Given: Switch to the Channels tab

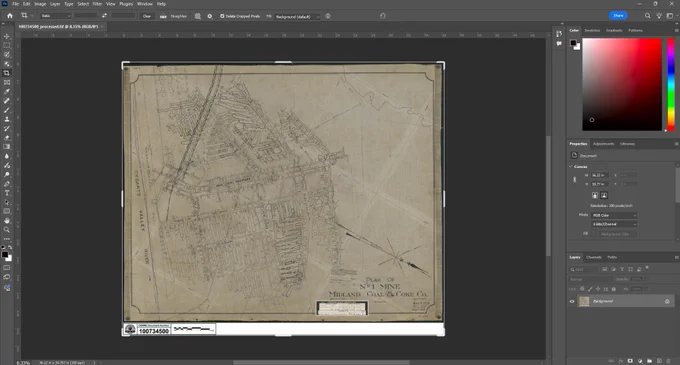Looking at the screenshot, I should tap(594, 257).
